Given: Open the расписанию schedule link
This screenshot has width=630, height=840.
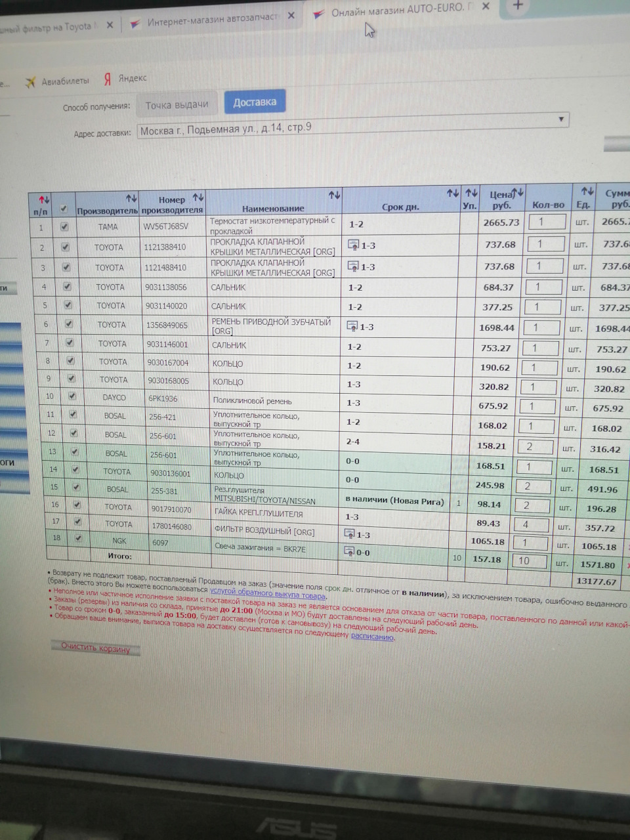Looking at the screenshot, I should (372, 636).
